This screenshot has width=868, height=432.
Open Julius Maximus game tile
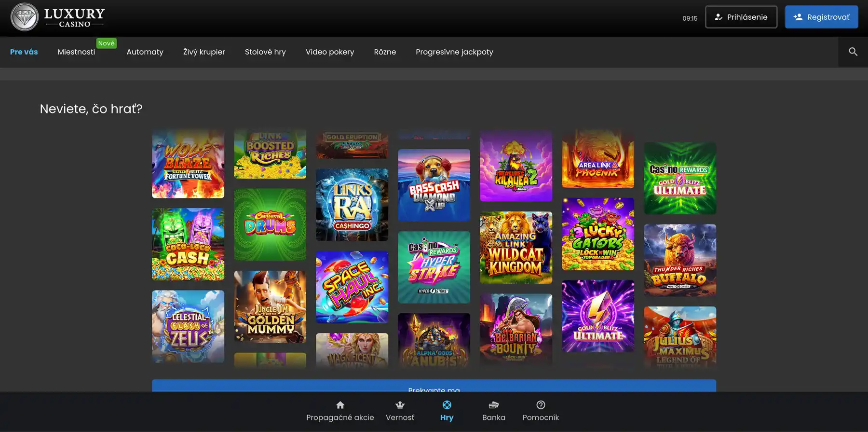coord(680,338)
